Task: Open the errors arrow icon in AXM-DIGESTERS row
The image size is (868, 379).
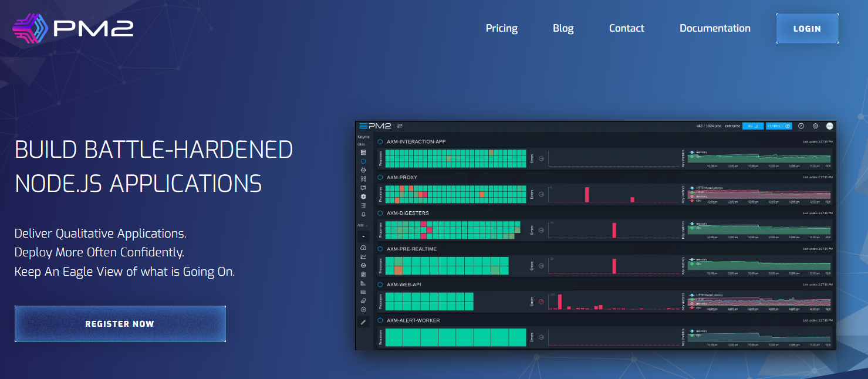Action: pos(541,230)
